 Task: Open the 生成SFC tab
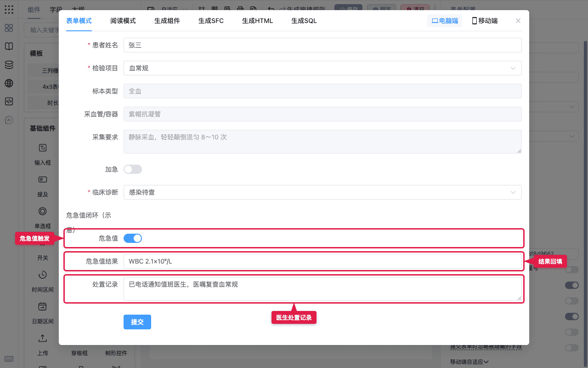(211, 21)
